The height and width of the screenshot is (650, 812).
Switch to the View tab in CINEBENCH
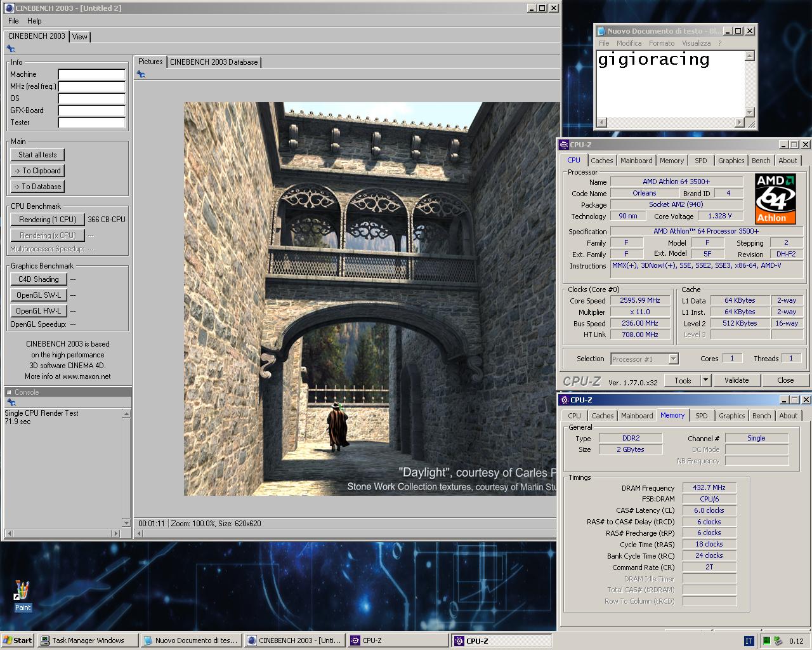[x=79, y=37]
